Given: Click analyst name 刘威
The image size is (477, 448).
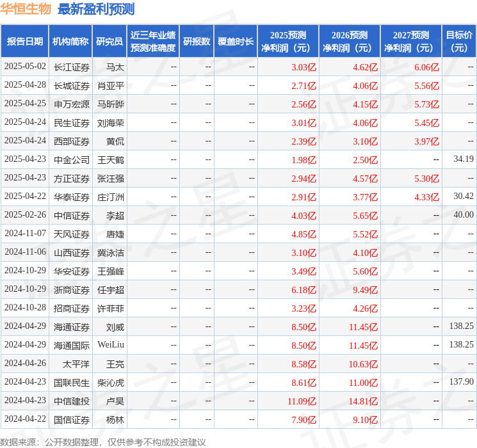Looking at the screenshot, I should pyautogui.click(x=115, y=327).
